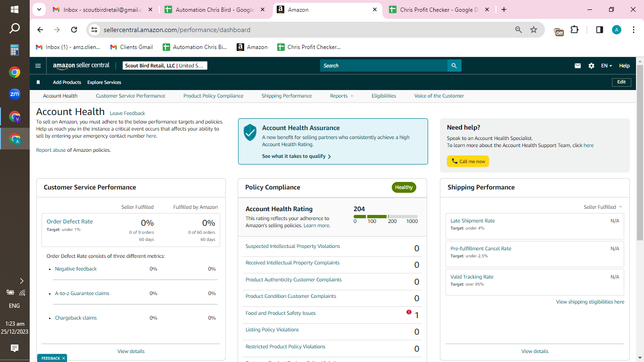
Task: Click the Leave Feedback link
Action: coord(127,113)
